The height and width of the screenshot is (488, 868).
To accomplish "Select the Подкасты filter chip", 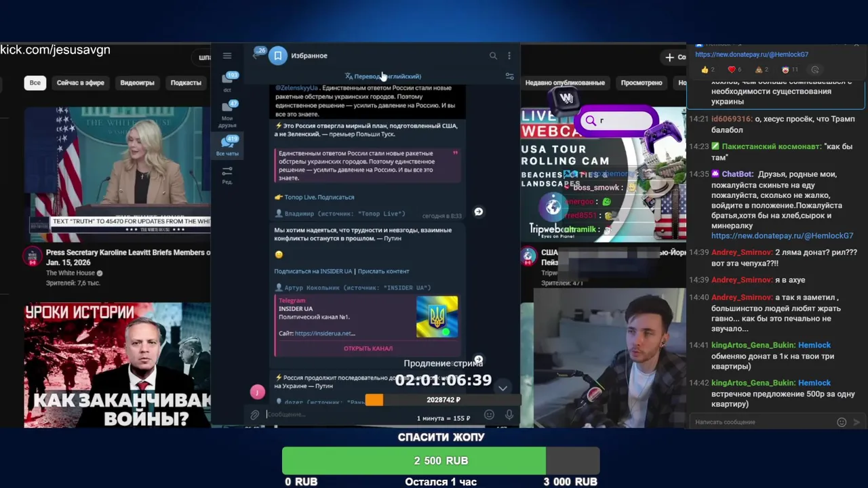I will pos(186,83).
